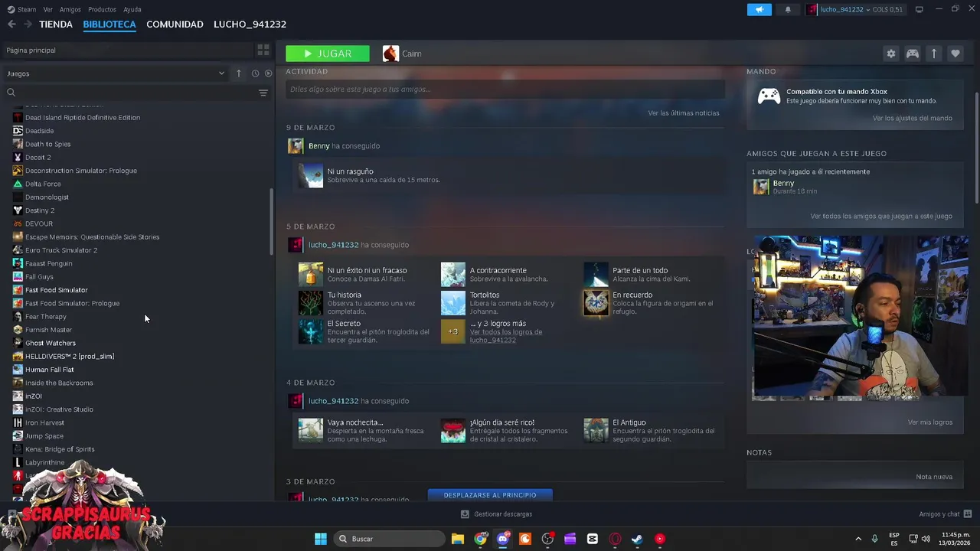Select Delta Force in game list
Viewport: 980px width, 551px height.
pyautogui.click(x=43, y=184)
